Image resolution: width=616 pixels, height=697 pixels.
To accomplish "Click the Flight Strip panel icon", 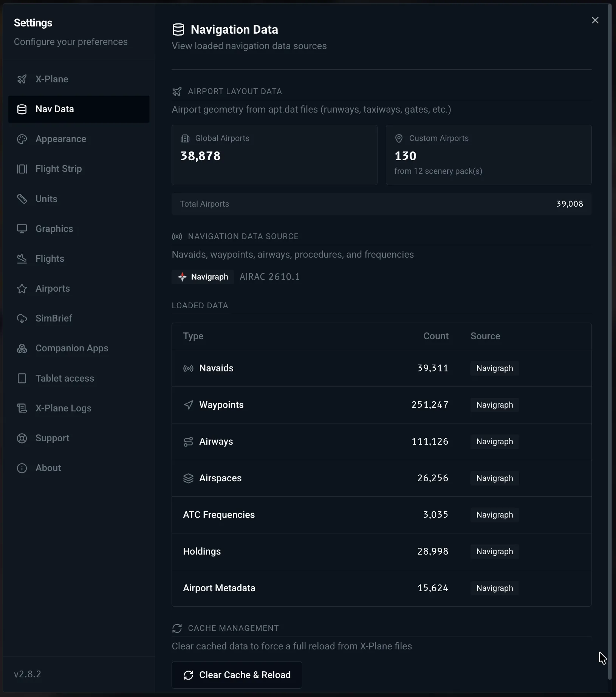I will pos(22,169).
